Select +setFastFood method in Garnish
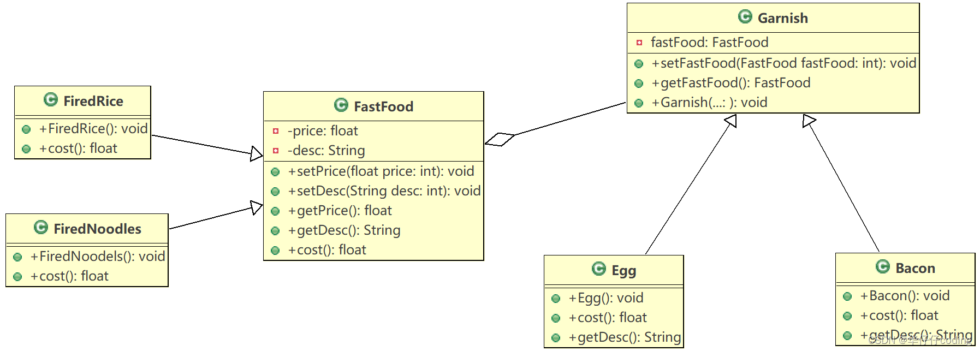 click(x=784, y=63)
